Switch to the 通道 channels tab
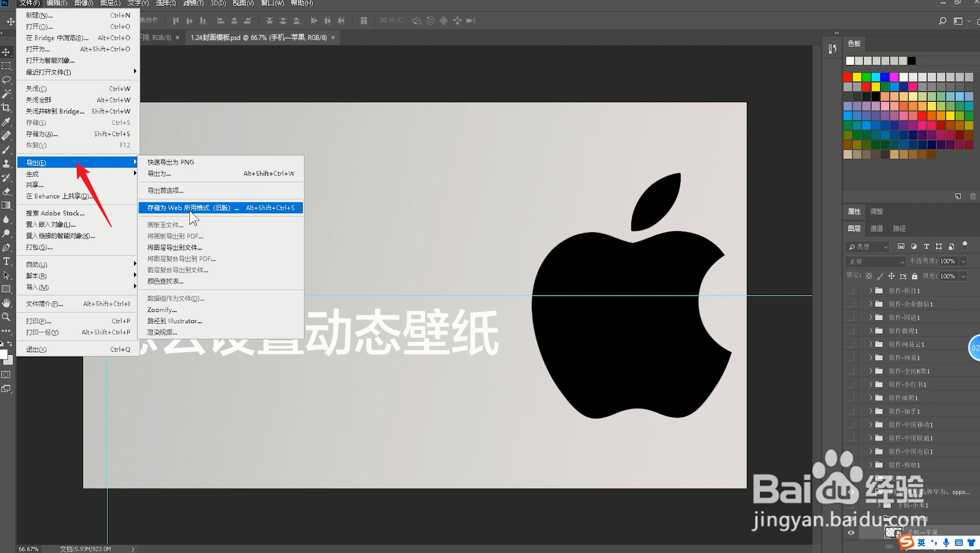 pos(876,229)
